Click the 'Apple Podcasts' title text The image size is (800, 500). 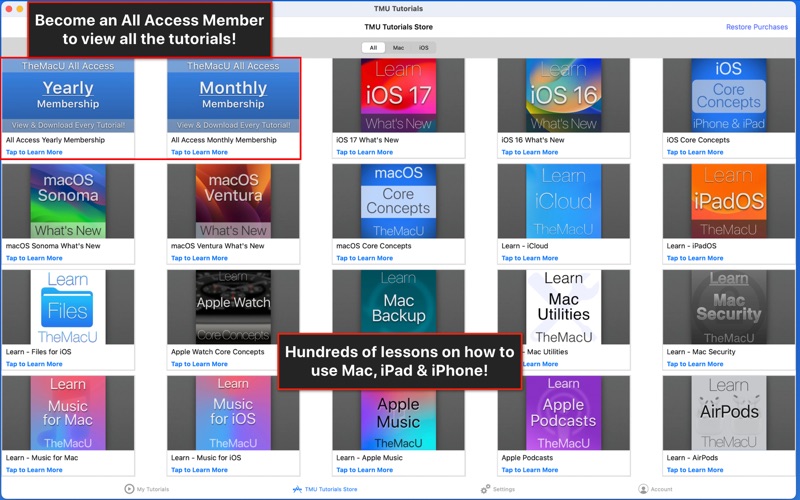coord(527,458)
